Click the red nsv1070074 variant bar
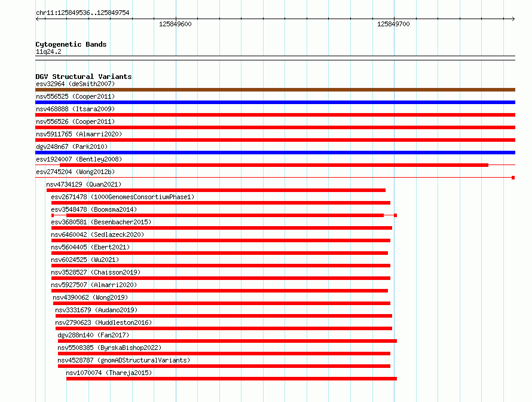Screen dimensions: 532x402 [232, 379]
